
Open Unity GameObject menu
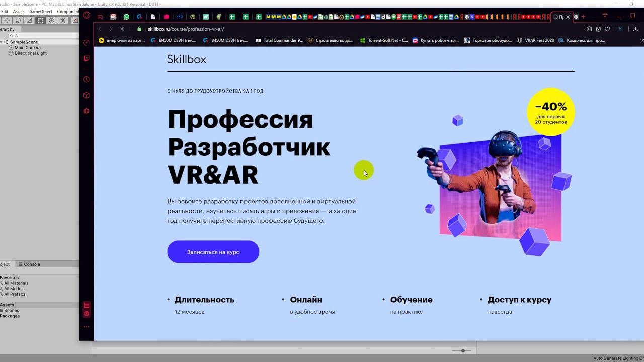pos(41,11)
